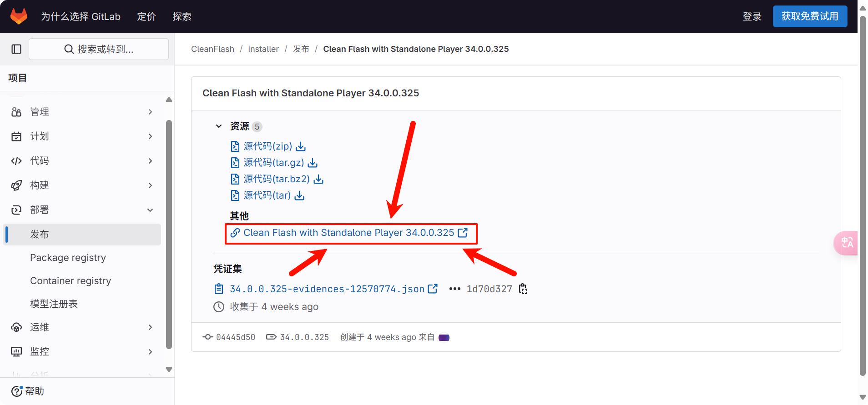
Task: Download the zip source code archive
Action: pos(268,146)
